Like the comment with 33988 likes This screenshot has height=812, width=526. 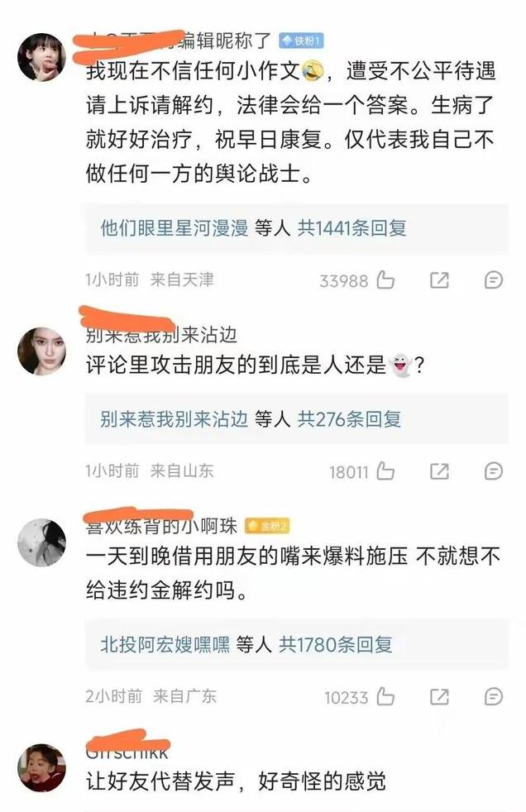pos(385,280)
